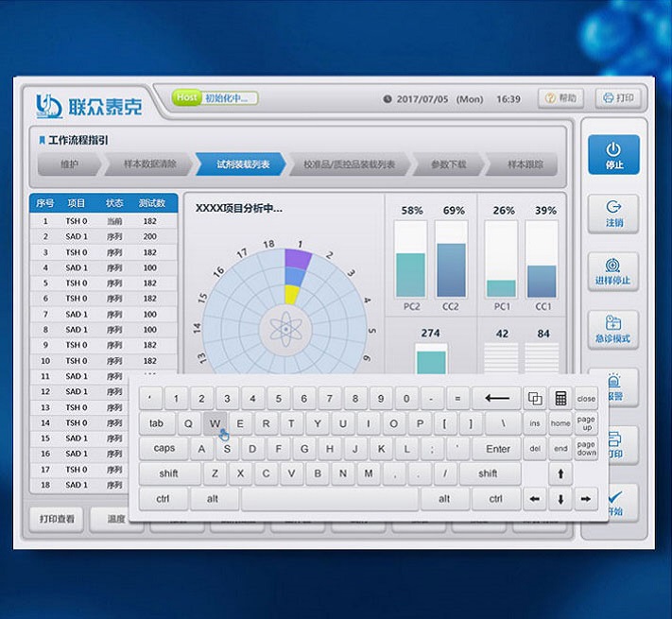Image resolution: width=672 pixels, height=619 pixels.
Task: Select the 试剂装载列表 workflow step
Action: 242,164
